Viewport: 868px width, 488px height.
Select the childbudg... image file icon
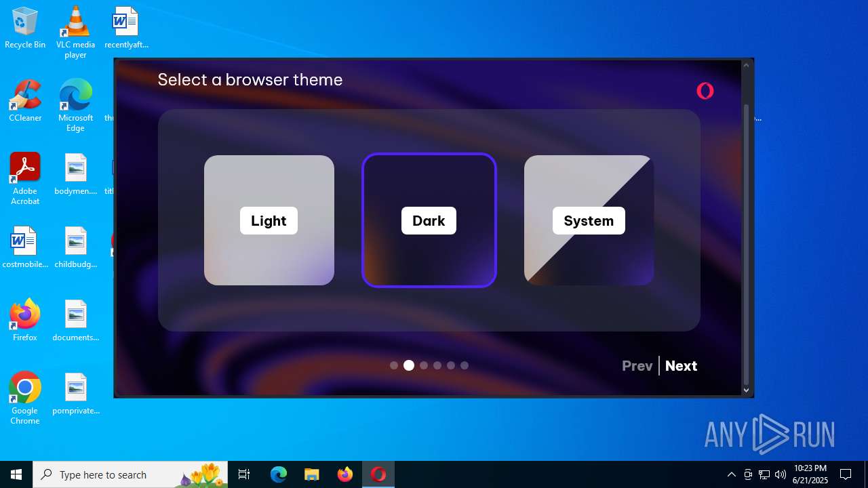[75, 248]
